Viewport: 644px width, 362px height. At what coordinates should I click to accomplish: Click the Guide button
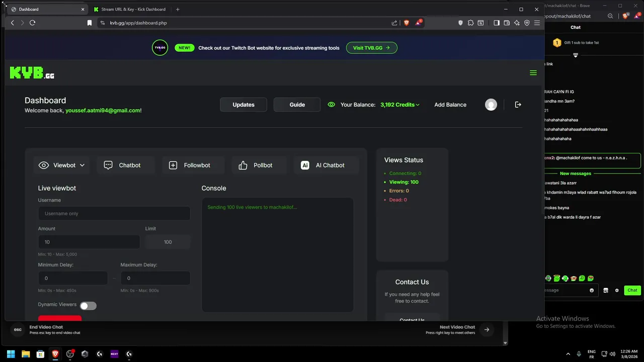tap(297, 105)
